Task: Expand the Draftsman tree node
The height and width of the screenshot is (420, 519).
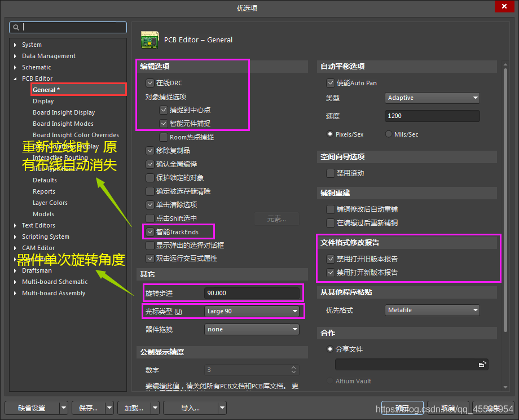Action: pyautogui.click(x=15, y=270)
